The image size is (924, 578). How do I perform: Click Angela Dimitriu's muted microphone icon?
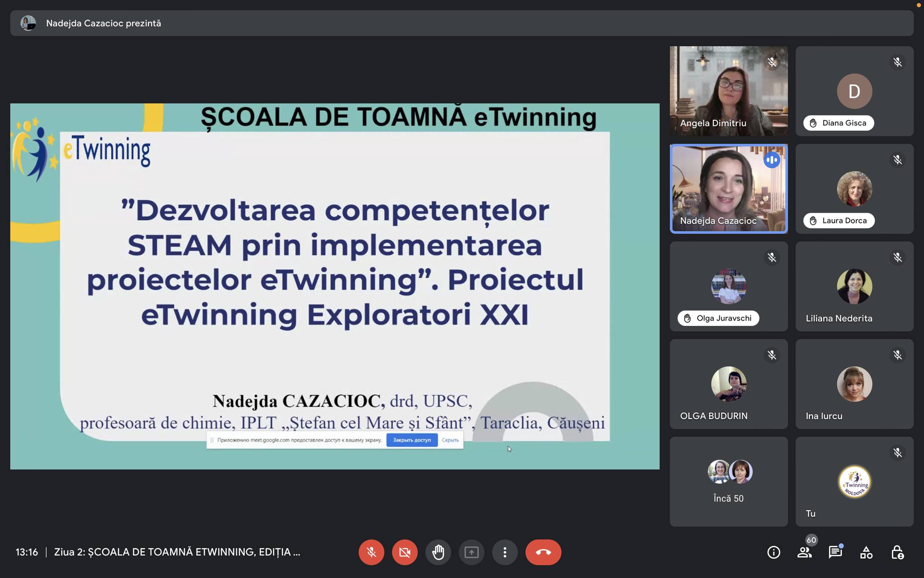pyautogui.click(x=772, y=62)
